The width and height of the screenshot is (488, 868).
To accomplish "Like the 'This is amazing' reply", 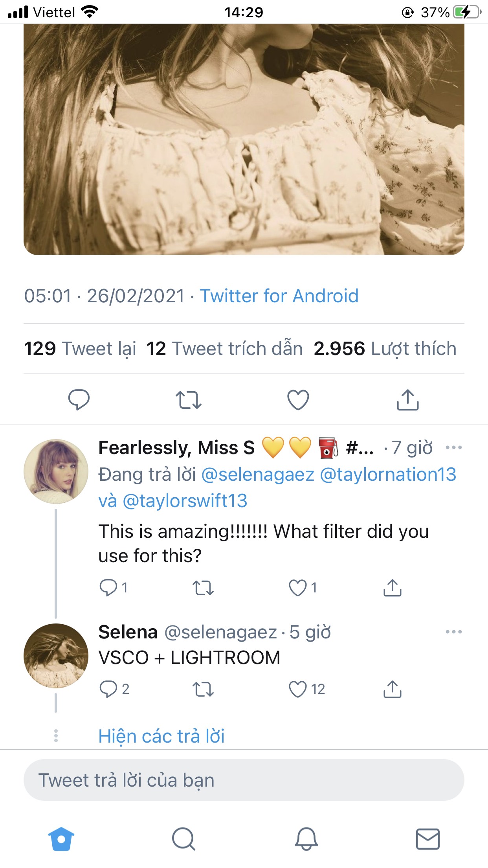I will [298, 588].
